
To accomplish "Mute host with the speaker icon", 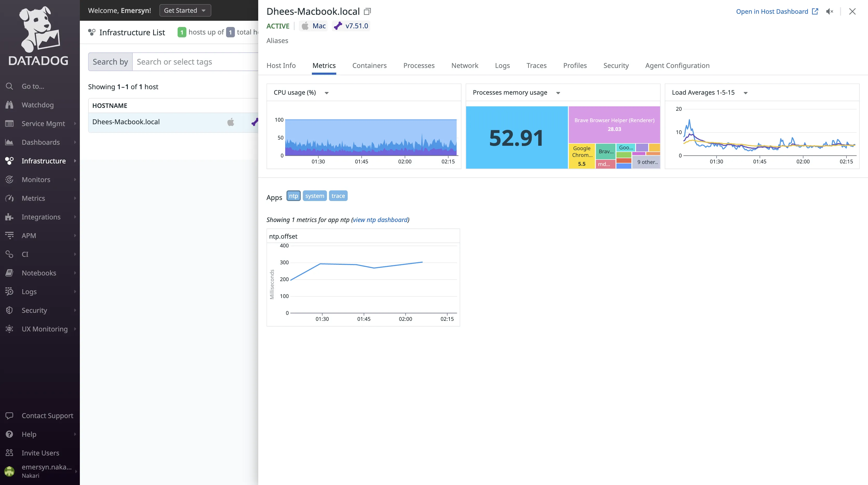I will click(x=829, y=12).
